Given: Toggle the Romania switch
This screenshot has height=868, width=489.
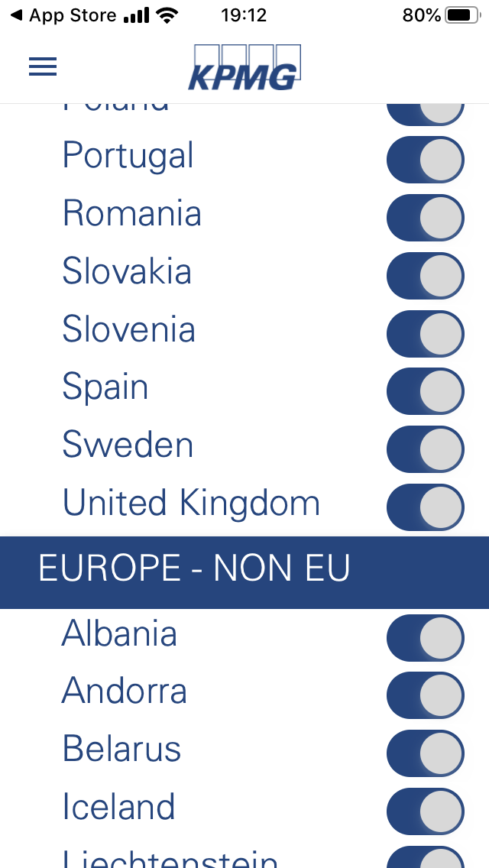Looking at the screenshot, I should click(x=425, y=218).
